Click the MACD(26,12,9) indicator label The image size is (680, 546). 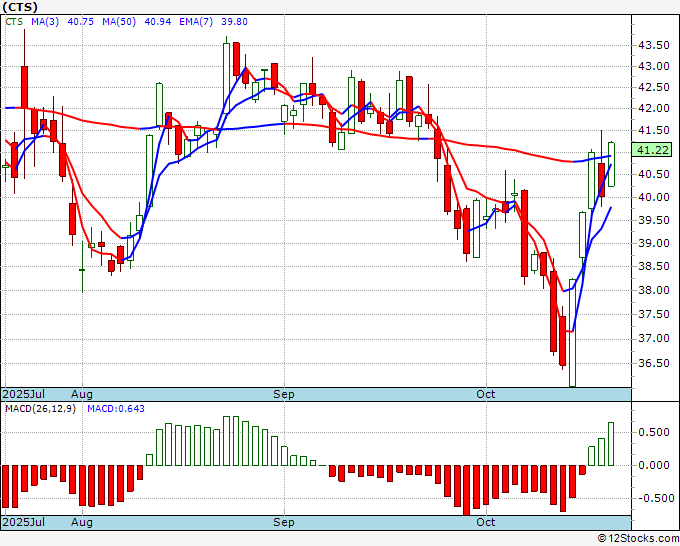point(40,409)
